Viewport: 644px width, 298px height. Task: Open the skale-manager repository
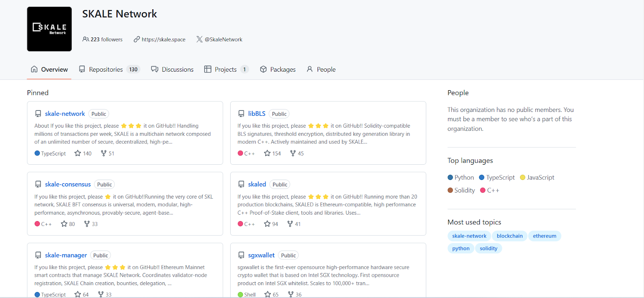point(66,255)
